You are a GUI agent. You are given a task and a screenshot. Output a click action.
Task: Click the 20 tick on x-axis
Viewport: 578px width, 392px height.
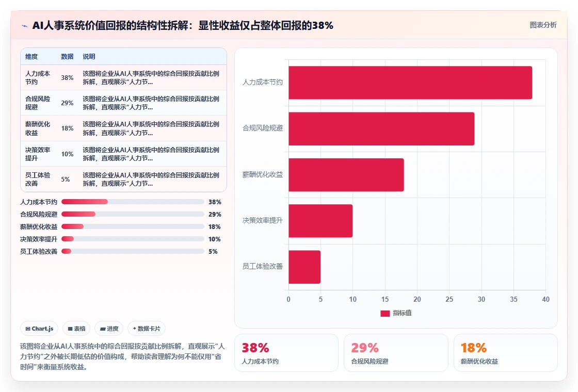(x=417, y=299)
